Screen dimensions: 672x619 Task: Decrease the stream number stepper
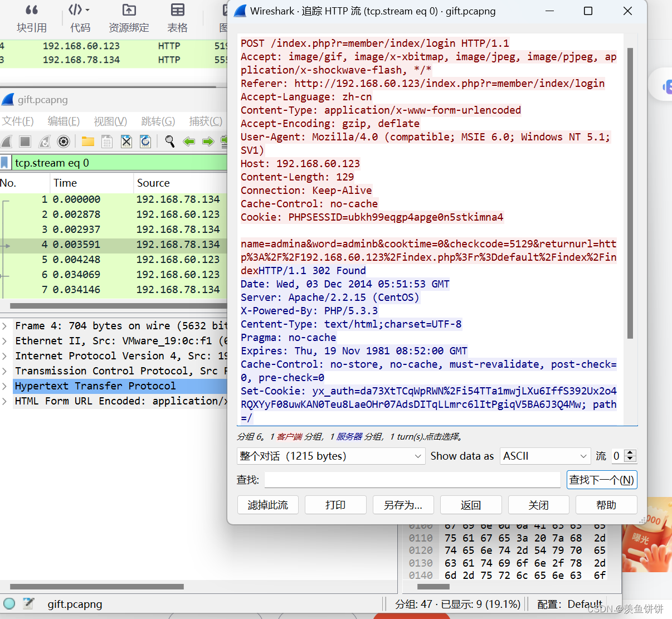click(630, 460)
